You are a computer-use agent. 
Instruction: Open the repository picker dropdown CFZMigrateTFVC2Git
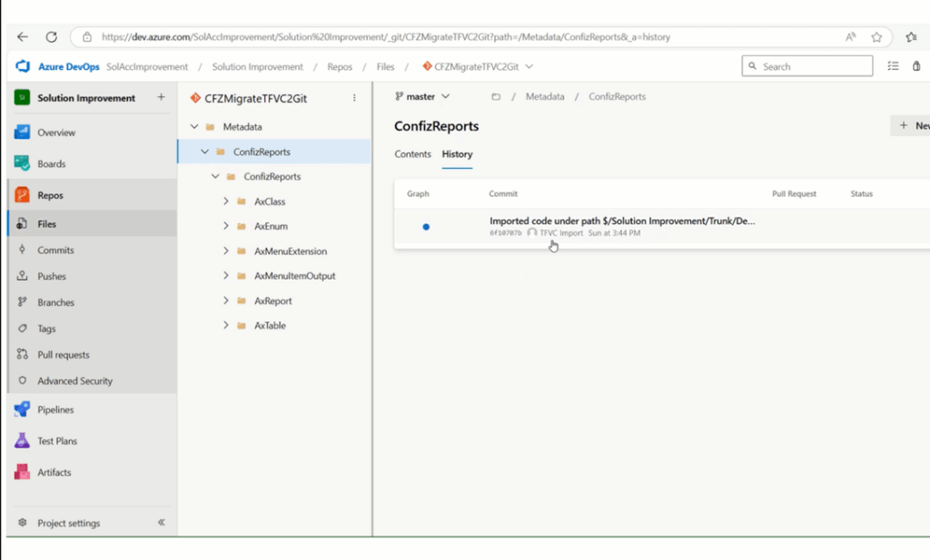tap(477, 66)
